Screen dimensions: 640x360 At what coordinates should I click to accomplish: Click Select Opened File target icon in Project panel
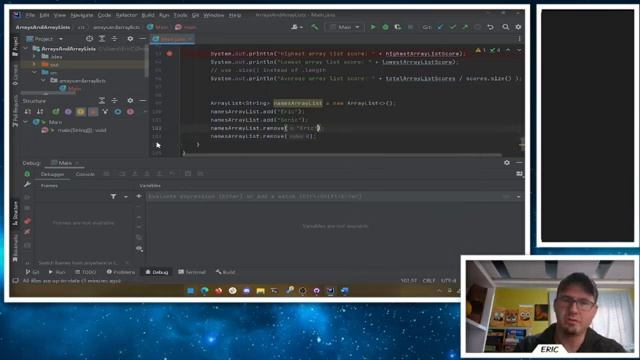[x=89, y=39]
